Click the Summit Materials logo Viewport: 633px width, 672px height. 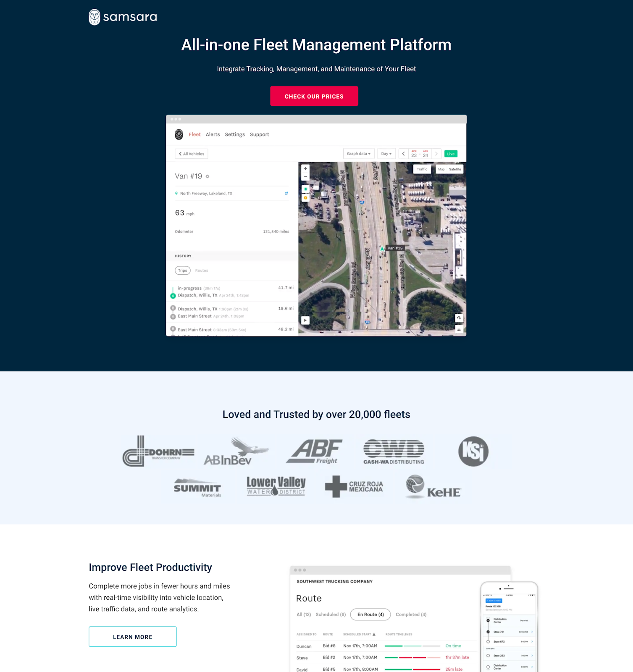[197, 488]
